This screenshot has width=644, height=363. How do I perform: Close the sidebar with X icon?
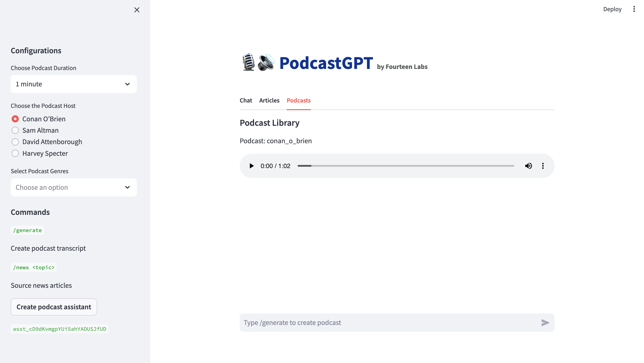pyautogui.click(x=137, y=10)
